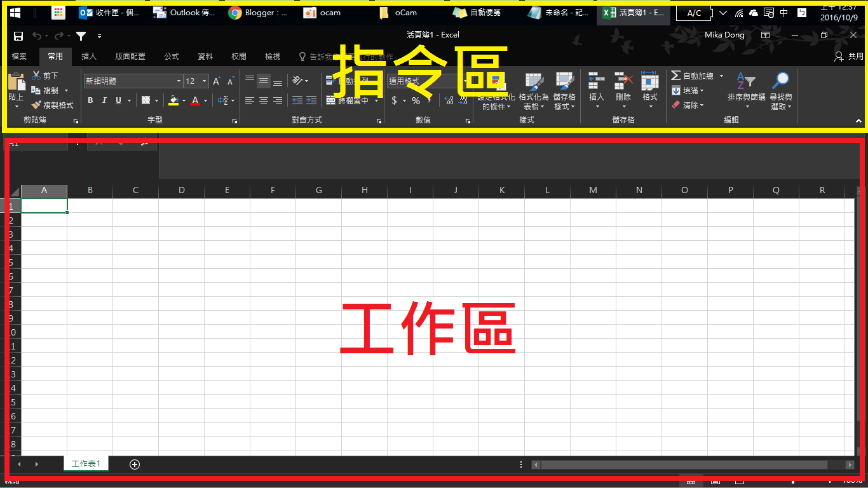
Task: Align text right
Action: click(x=277, y=100)
